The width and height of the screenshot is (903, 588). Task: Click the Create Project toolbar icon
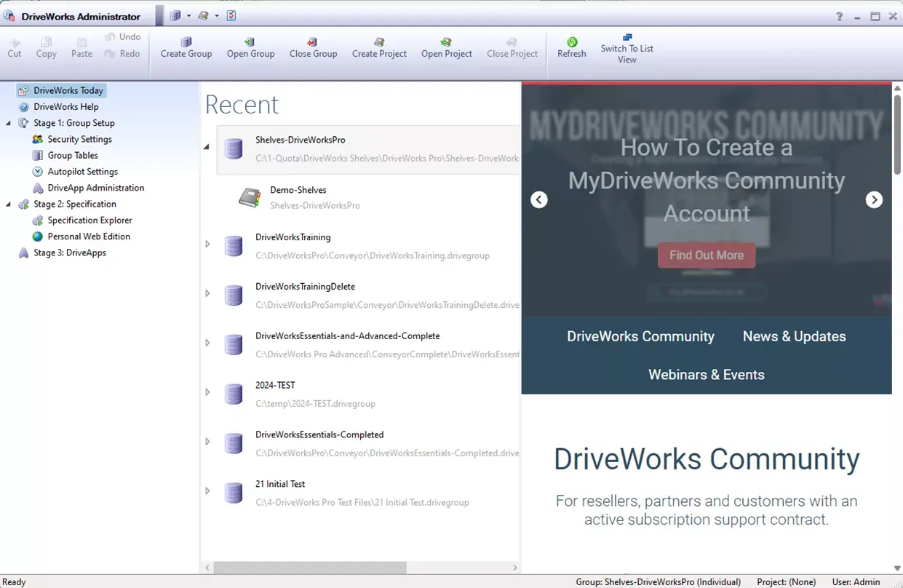[x=379, y=42]
